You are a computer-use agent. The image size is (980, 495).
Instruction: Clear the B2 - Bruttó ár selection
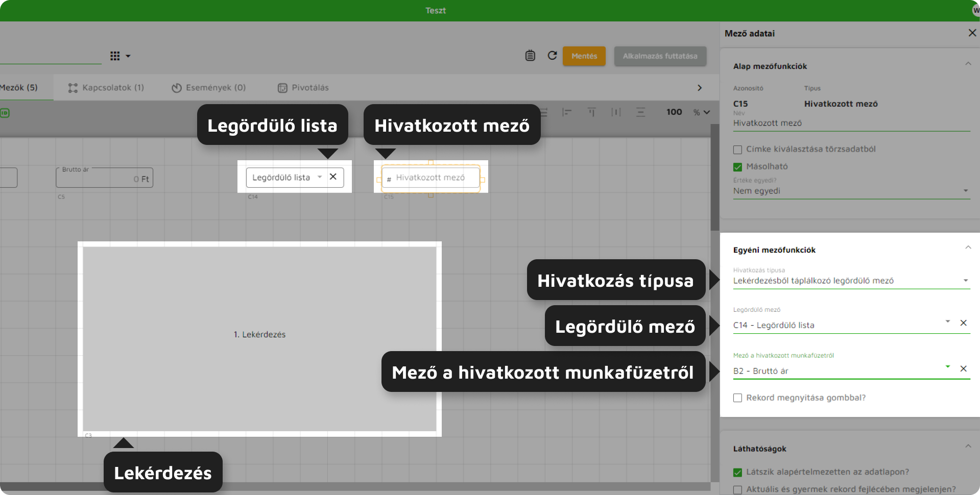(963, 369)
